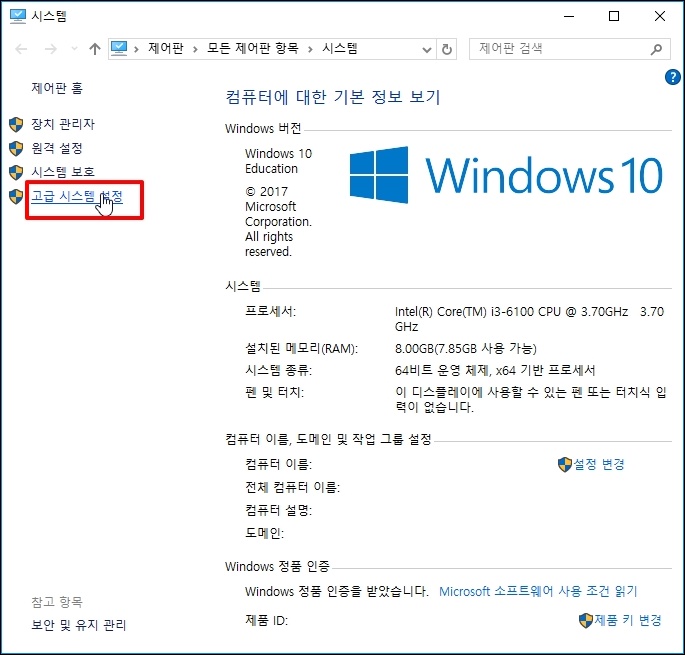Maximize the 시스템 window

pos(614,16)
